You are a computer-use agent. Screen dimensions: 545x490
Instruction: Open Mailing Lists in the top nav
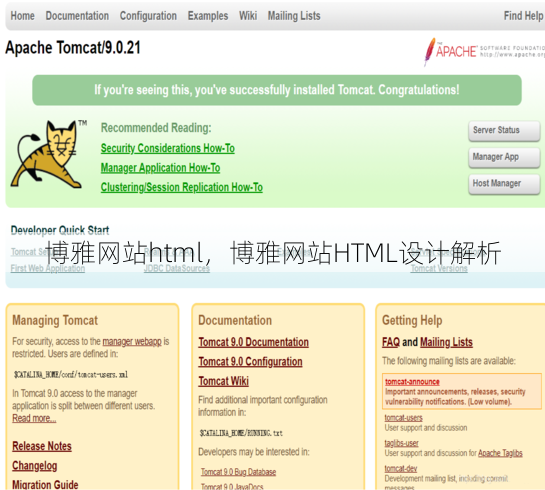point(294,16)
